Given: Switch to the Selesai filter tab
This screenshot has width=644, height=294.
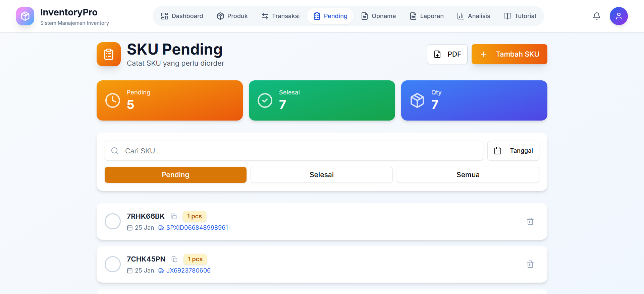Looking at the screenshot, I should (x=322, y=175).
